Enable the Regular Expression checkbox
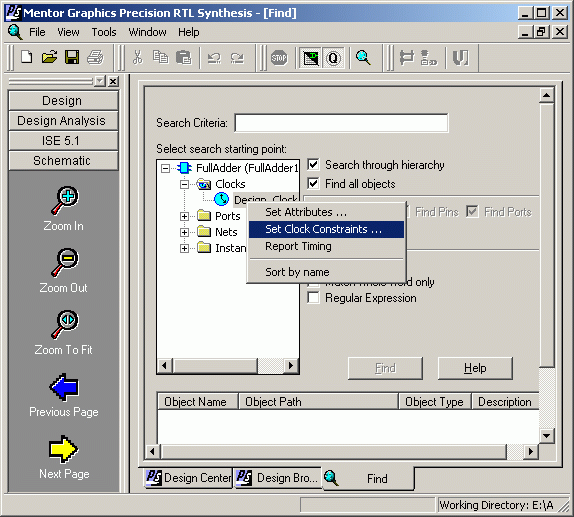Screen dimensions: 574x517 pos(313,298)
